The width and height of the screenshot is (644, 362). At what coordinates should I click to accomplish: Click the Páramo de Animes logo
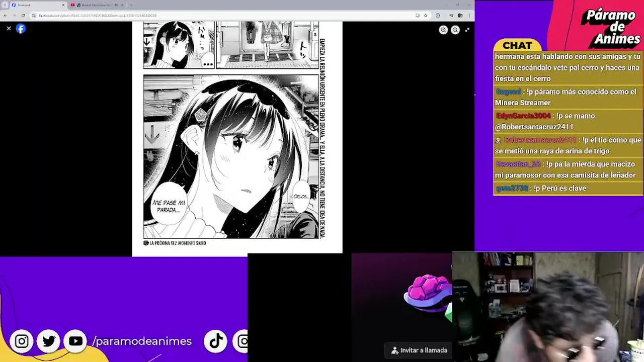pyautogui.click(x=611, y=27)
